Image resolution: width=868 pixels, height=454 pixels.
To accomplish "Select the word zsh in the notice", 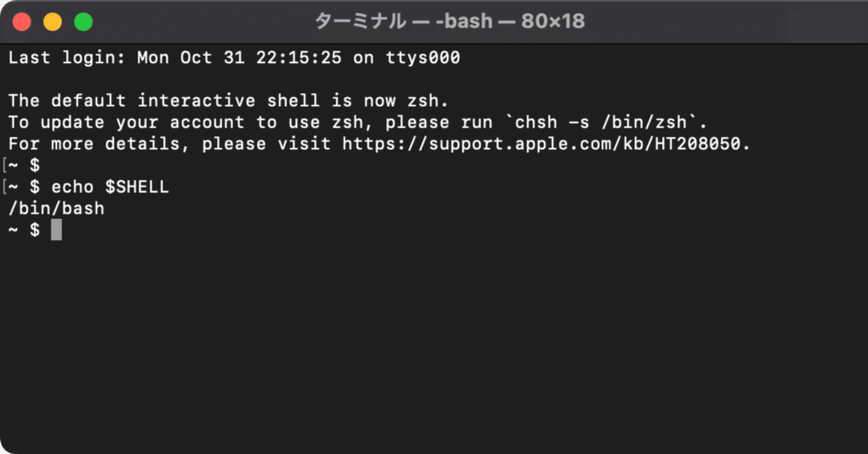I will tap(422, 100).
